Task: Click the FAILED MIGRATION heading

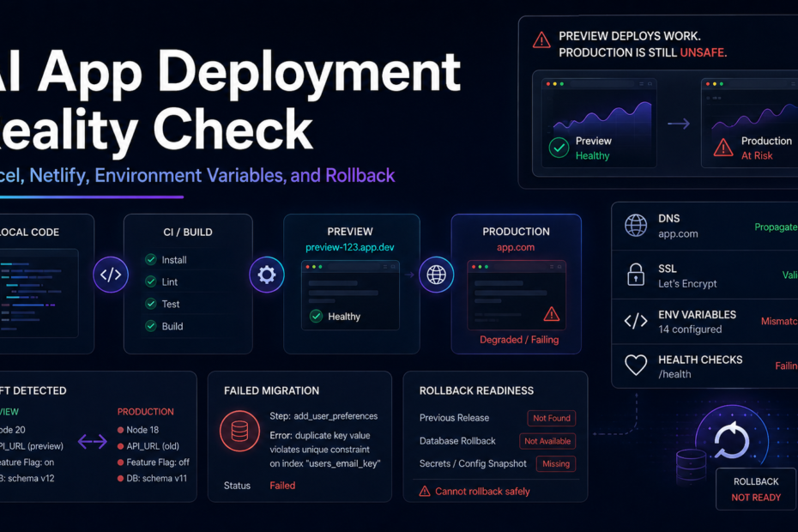Action: click(x=272, y=390)
